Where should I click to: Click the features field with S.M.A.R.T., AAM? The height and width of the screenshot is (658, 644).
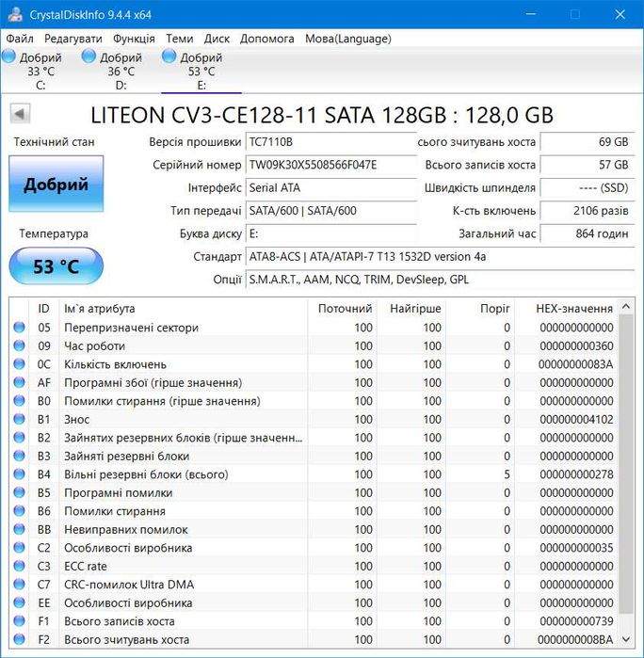click(440, 280)
